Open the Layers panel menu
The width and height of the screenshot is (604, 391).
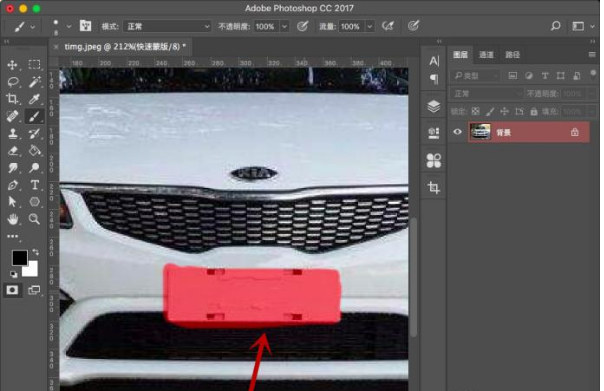point(592,55)
